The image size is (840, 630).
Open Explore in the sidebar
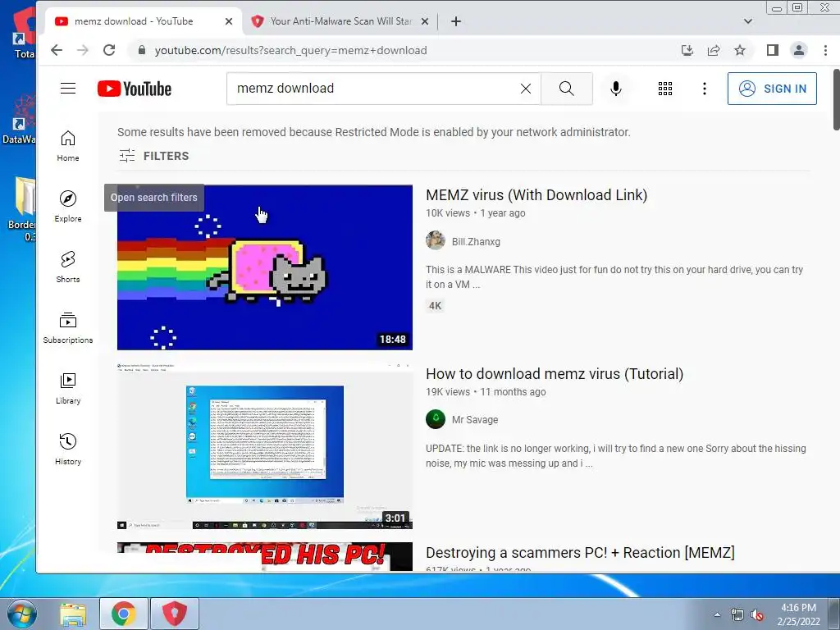click(68, 206)
